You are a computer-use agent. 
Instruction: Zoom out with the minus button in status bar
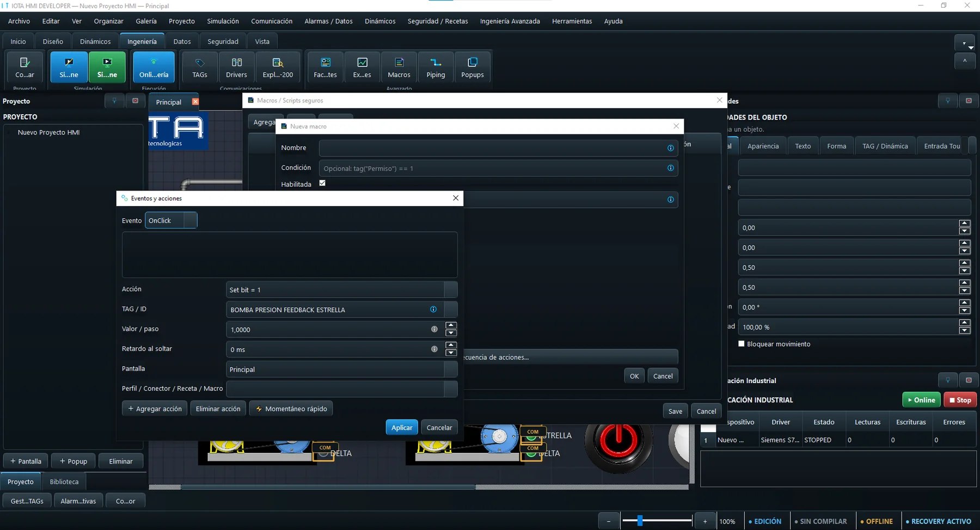pos(609,521)
